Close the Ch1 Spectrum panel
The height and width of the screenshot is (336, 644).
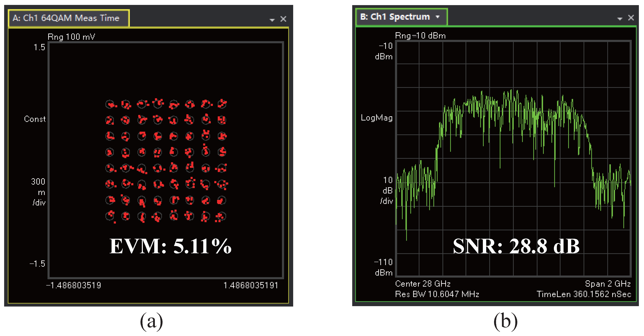pos(631,18)
